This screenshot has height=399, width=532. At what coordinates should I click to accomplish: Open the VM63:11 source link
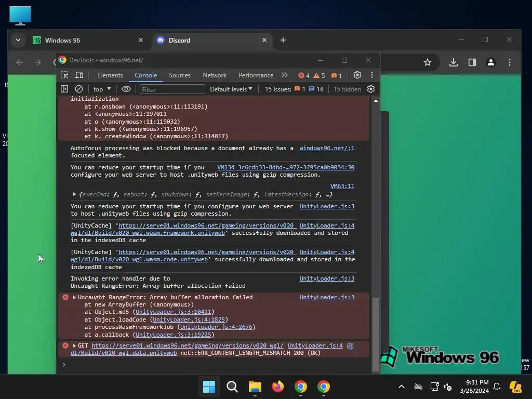(x=342, y=186)
